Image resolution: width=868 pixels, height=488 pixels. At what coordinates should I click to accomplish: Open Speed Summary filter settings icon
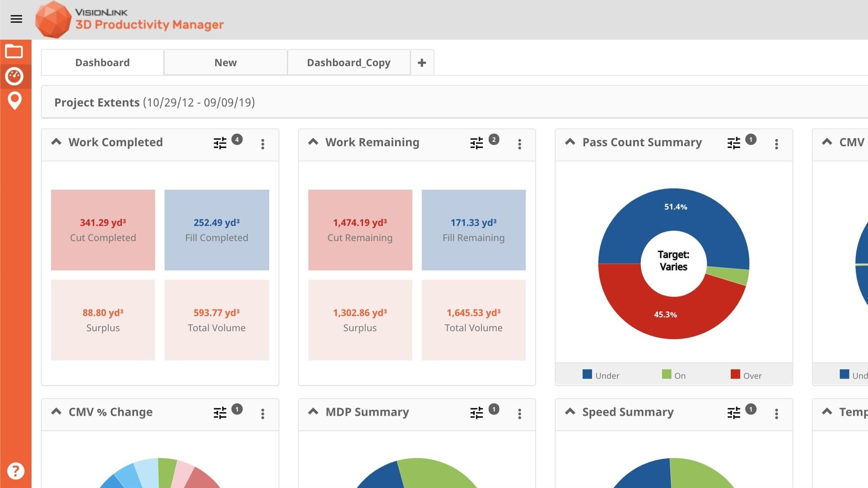point(734,413)
